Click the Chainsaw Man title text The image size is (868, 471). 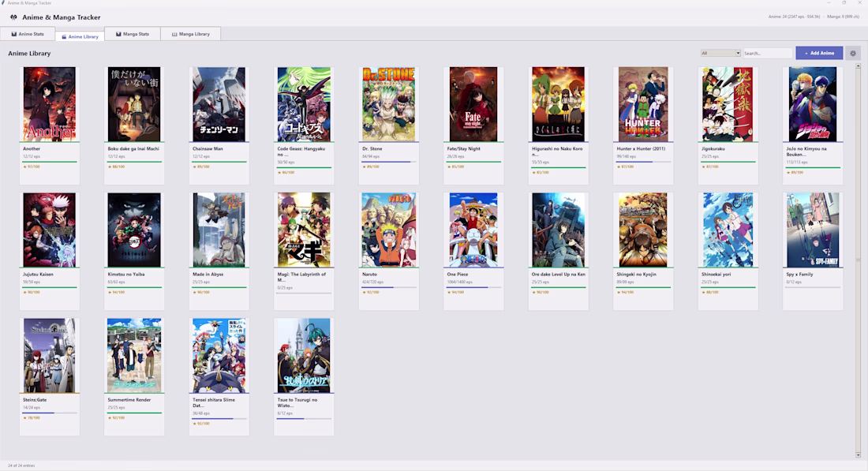click(208, 149)
